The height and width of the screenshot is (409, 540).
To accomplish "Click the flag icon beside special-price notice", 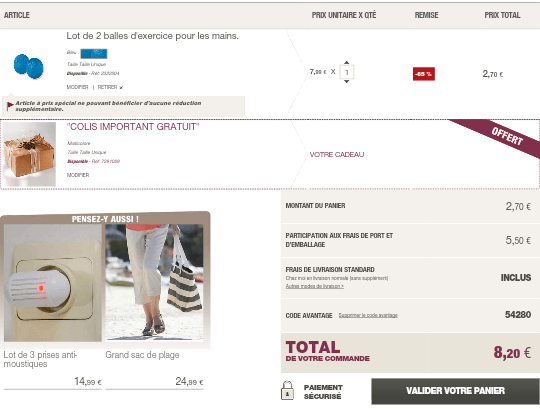I will (x=10, y=106).
